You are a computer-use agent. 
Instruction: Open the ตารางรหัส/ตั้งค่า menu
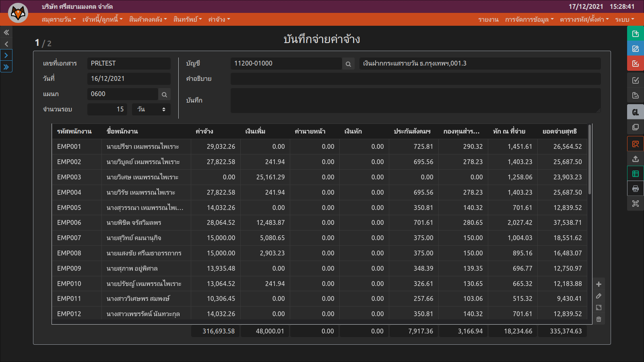(x=584, y=19)
